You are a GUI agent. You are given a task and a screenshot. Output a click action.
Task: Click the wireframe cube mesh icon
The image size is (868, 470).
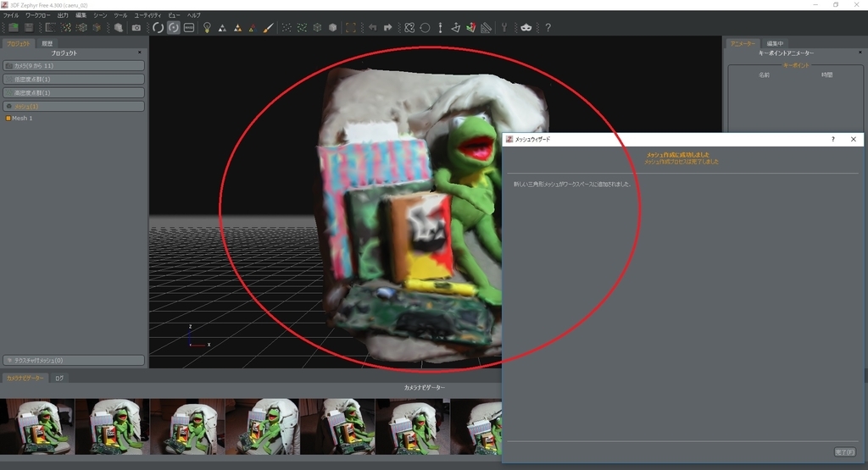click(317, 28)
